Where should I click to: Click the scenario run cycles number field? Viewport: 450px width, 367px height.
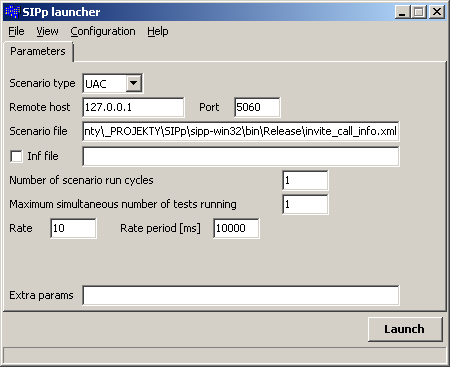click(x=305, y=180)
